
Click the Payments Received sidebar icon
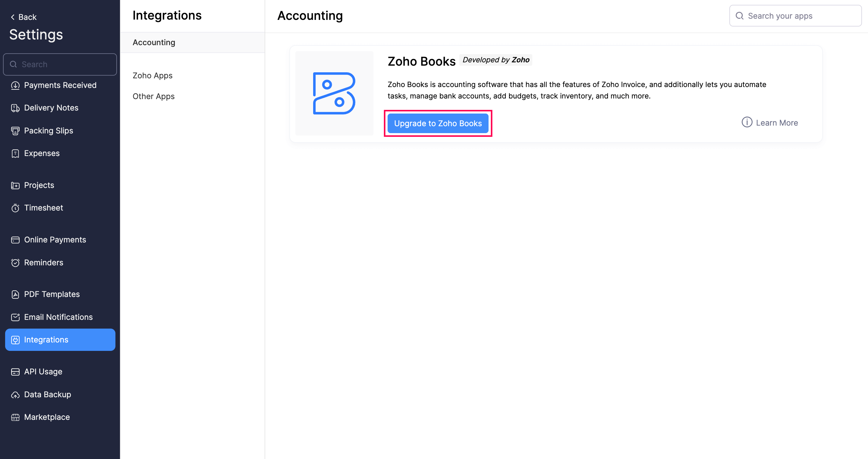click(15, 86)
